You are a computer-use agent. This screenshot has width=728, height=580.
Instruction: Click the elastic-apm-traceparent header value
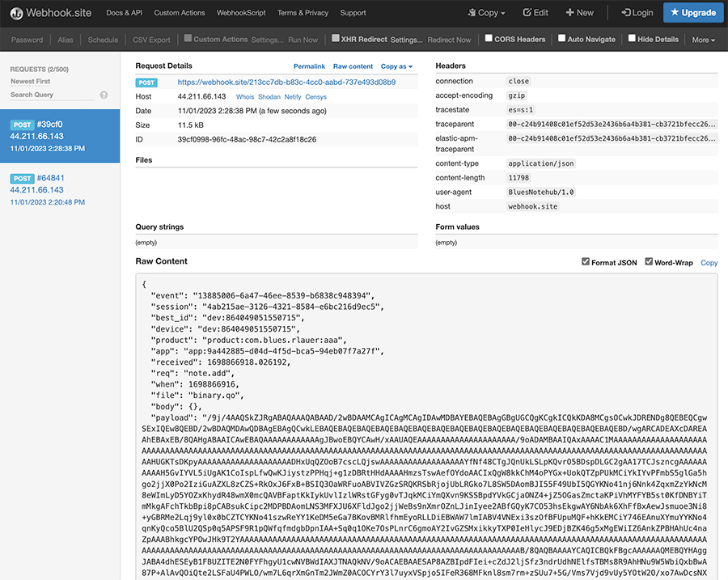(x=612, y=138)
